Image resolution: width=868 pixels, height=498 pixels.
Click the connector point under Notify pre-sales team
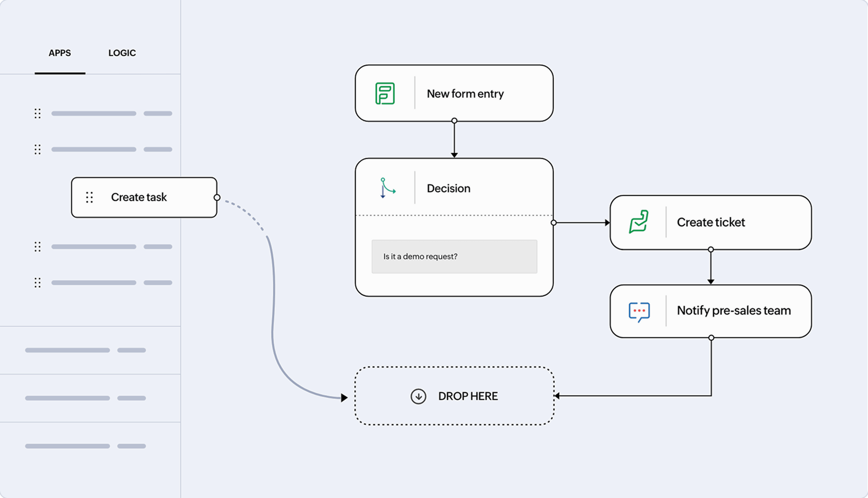(x=711, y=338)
